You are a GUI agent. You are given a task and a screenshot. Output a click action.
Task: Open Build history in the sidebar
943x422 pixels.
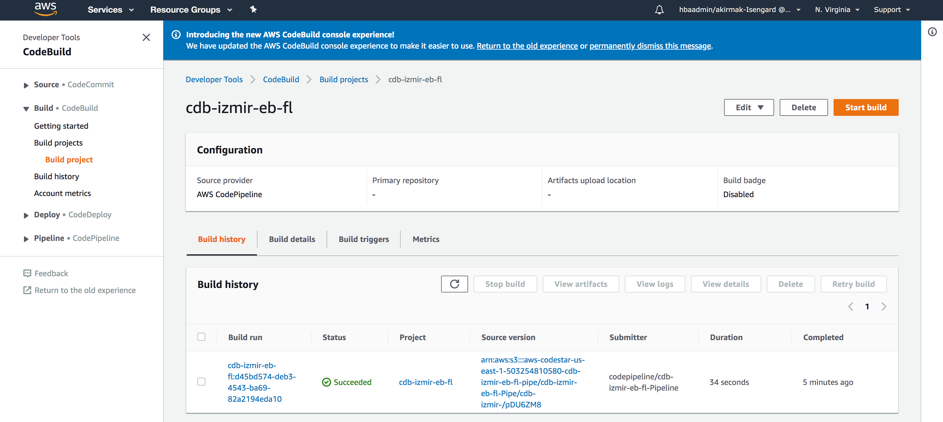57,177
